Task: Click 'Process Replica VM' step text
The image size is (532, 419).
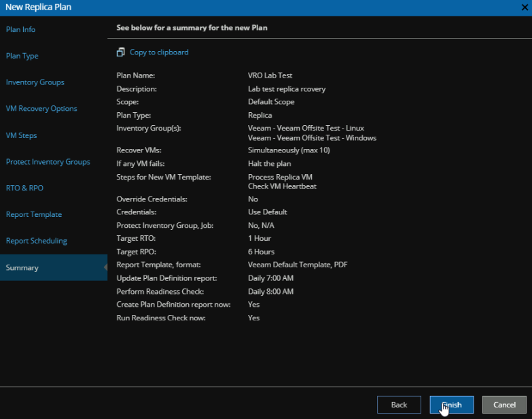Action: (280, 177)
